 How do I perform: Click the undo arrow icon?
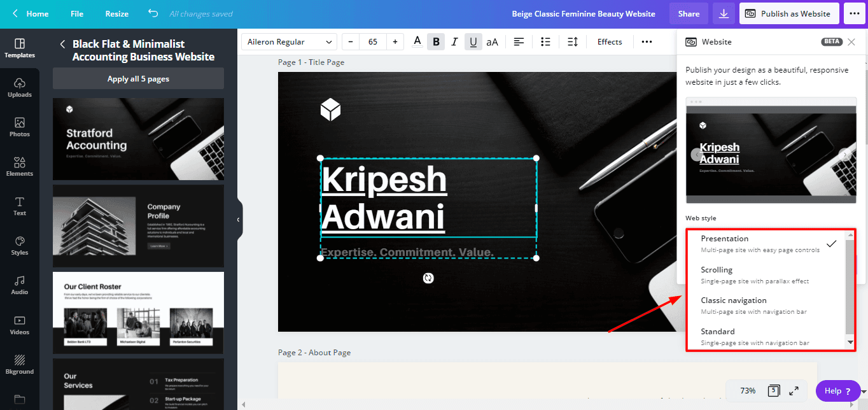153,13
